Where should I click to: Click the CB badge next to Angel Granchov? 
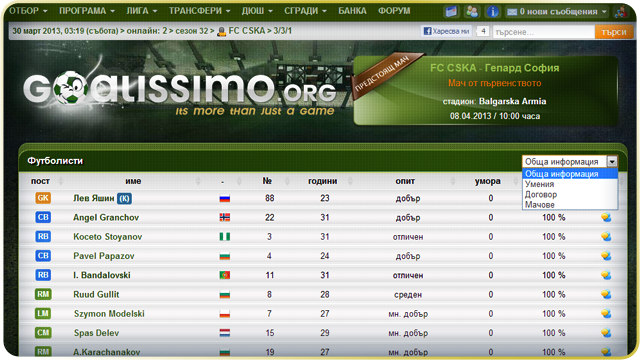(x=43, y=218)
